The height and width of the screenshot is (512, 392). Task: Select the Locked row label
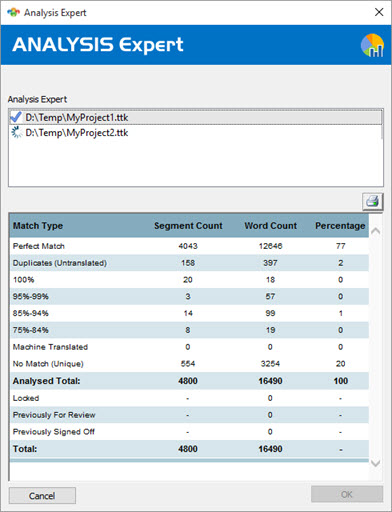pyautogui.click(x=26, y=398)
